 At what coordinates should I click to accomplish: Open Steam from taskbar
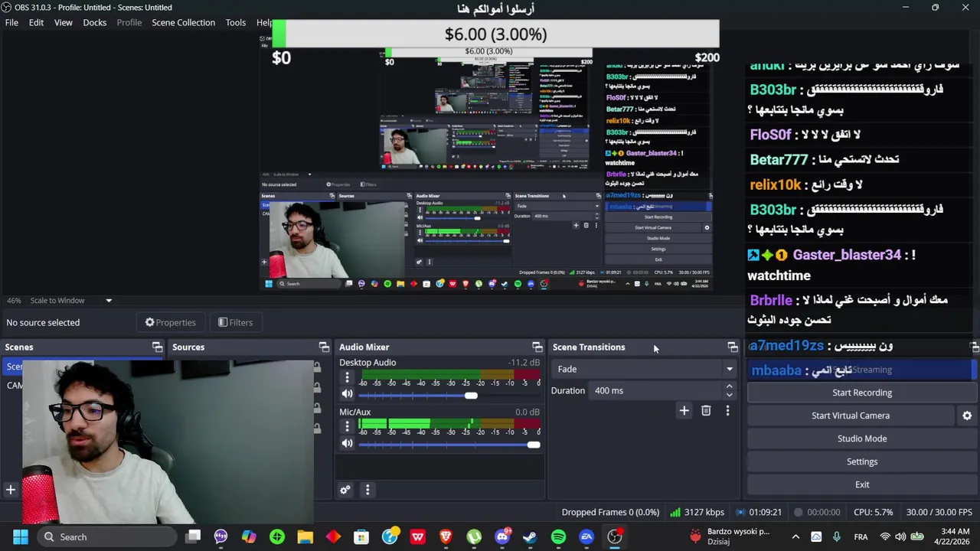530,536
